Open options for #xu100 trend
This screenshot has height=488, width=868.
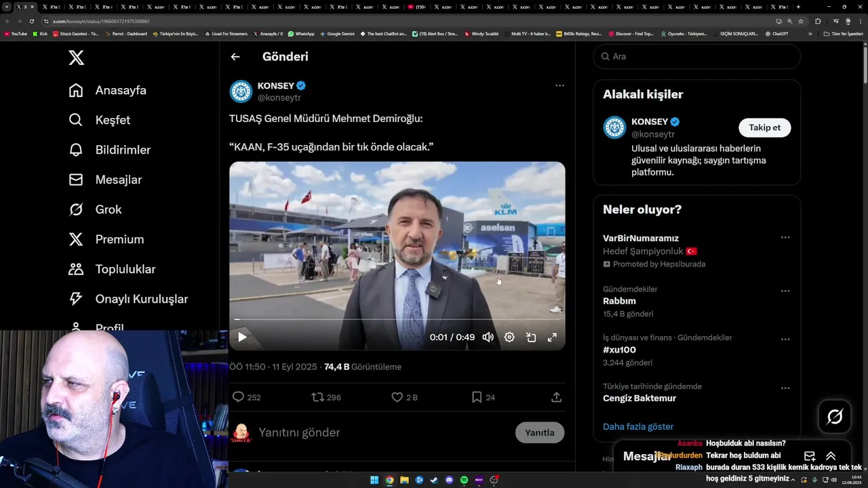(785, 339)
